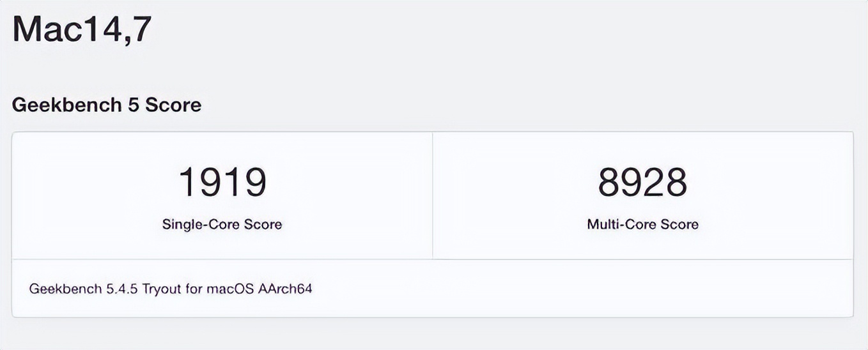Click the 8928 multi-core number
The height and width of the screenshot is (350, 868).
click(642, 181)
